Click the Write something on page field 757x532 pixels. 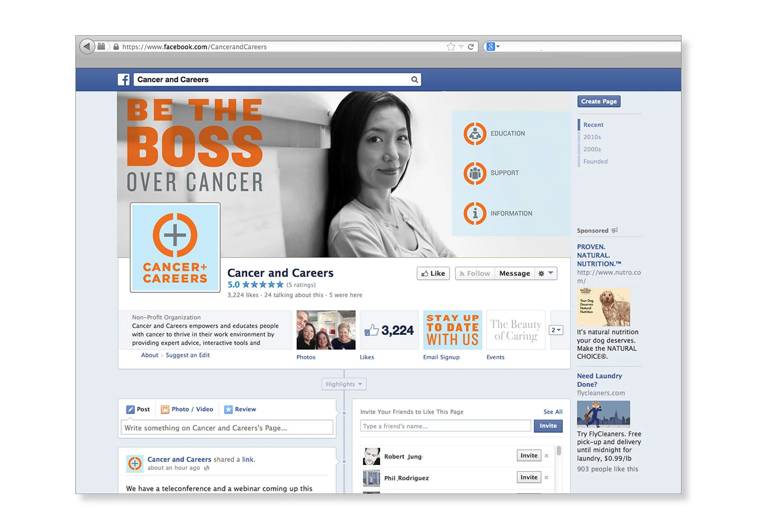(227, 428)
